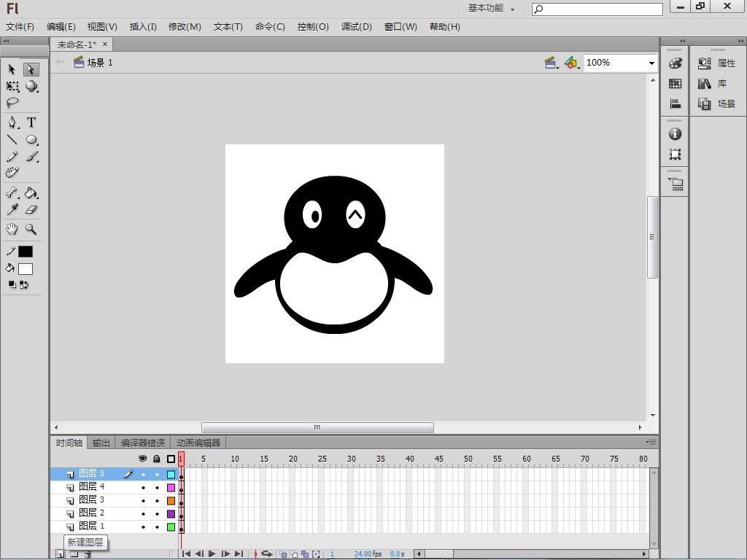Show all layers using eye header icon
This screenshot has height=560, width=747.
point(142,459)
